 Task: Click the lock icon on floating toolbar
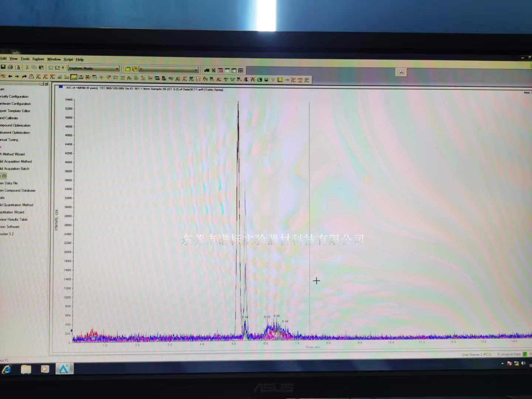(402, 72)
